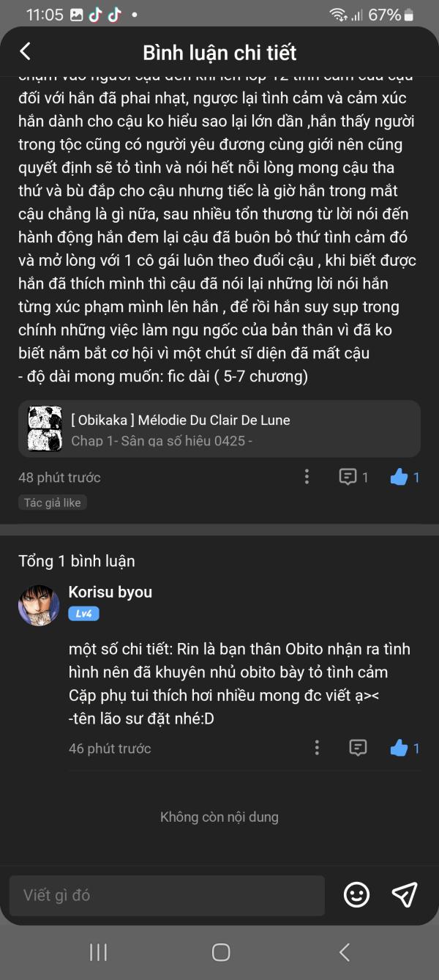The image size is (439, 980).
Task: Focus the 'Viết gì đó' input field
Action: [x=167, y=895]
